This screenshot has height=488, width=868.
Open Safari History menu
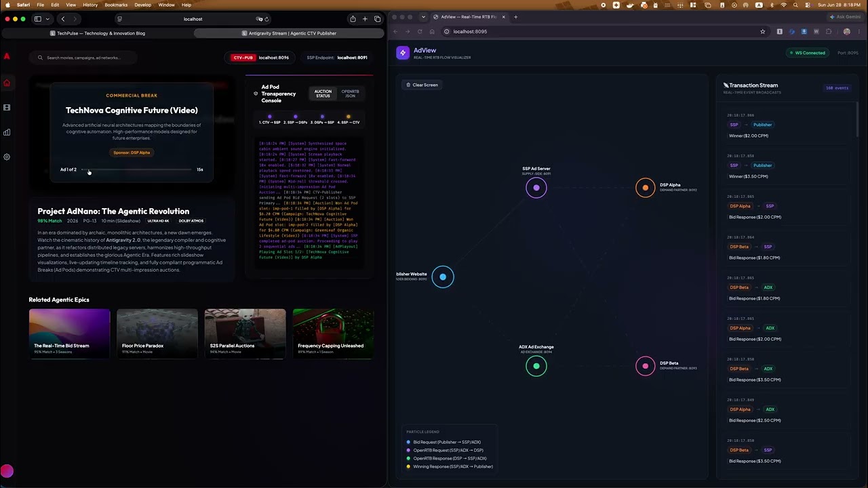90,5
